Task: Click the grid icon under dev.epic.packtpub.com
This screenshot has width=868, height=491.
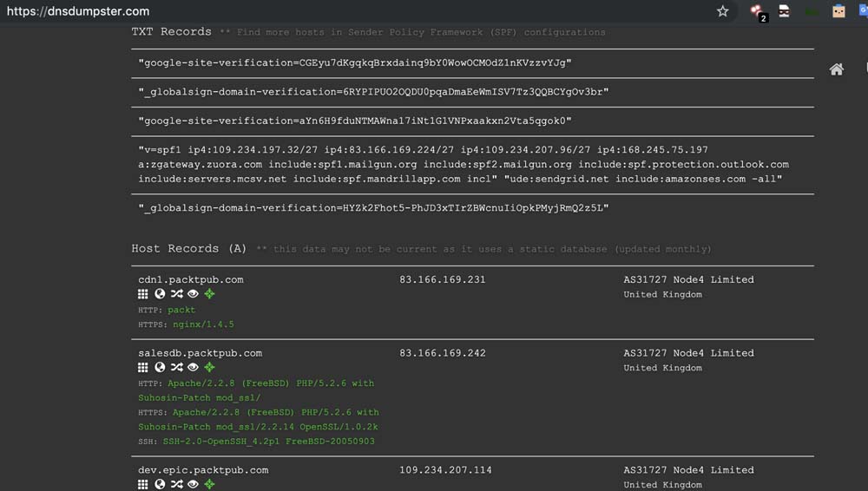Action: click(143, 484)
